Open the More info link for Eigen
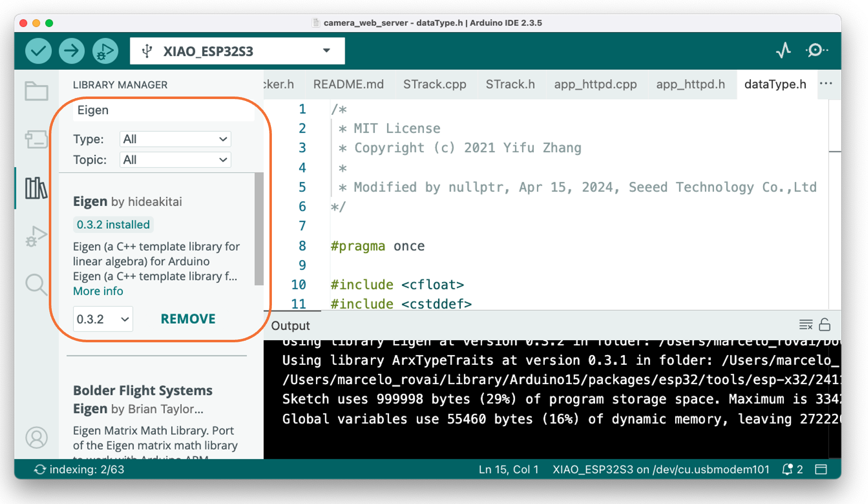868x504 pixels. [x=98, y=291]
